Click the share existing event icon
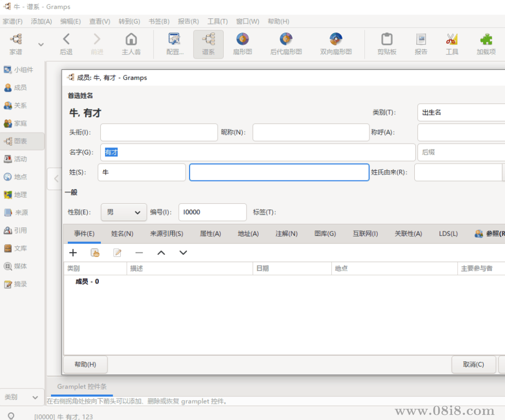 click(95, 253)
